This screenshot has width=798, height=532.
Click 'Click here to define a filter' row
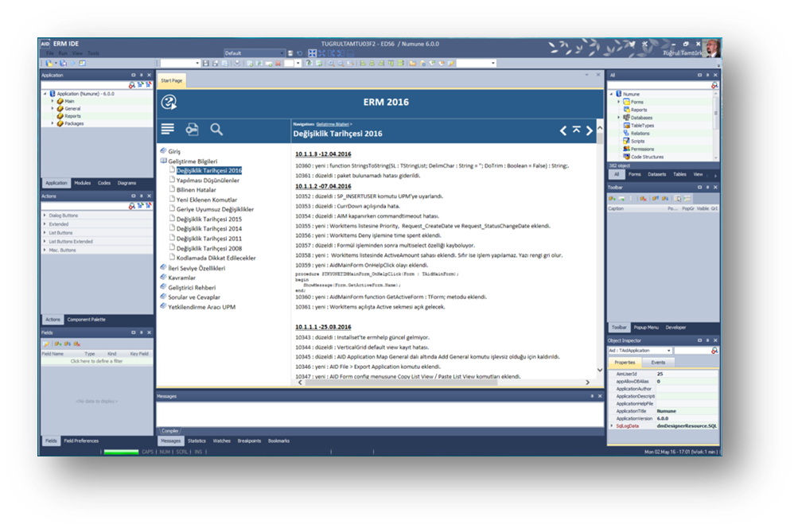97,361
